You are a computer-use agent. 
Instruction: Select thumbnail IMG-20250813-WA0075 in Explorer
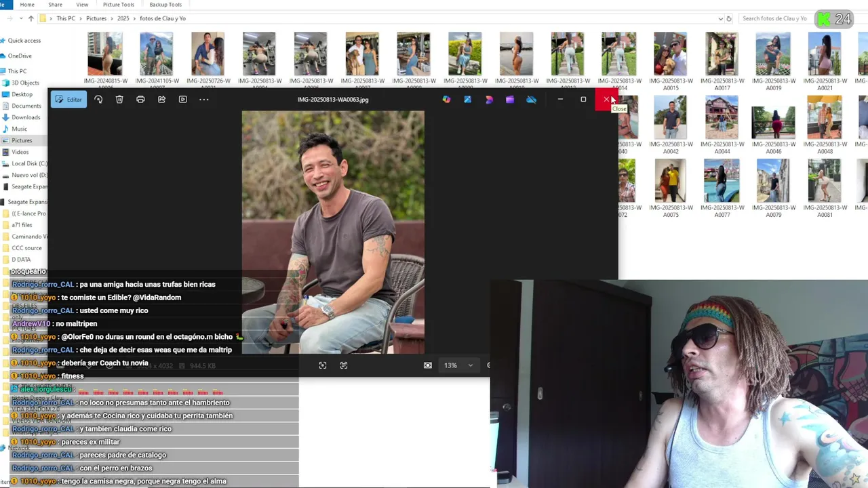pos(671,181)
